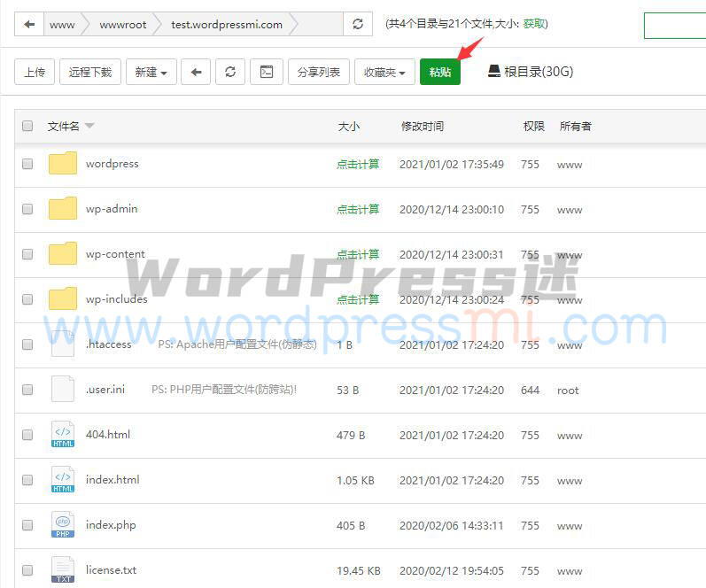
Task: Check the wp-content row checkbox
Action: click(27, 254)
